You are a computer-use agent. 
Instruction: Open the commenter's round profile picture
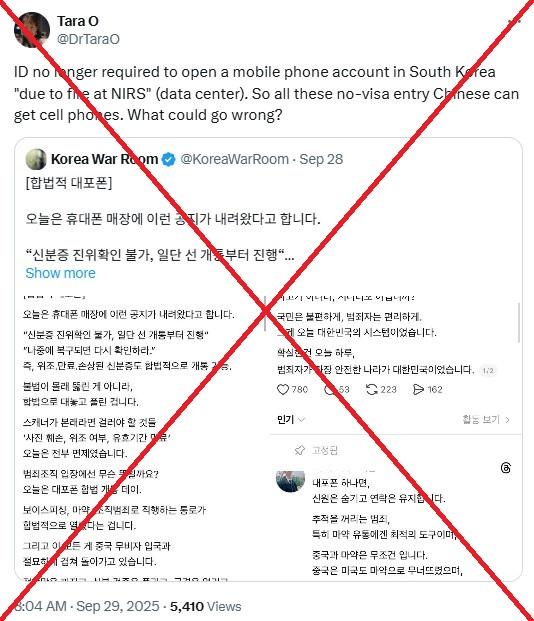(290, 481)
